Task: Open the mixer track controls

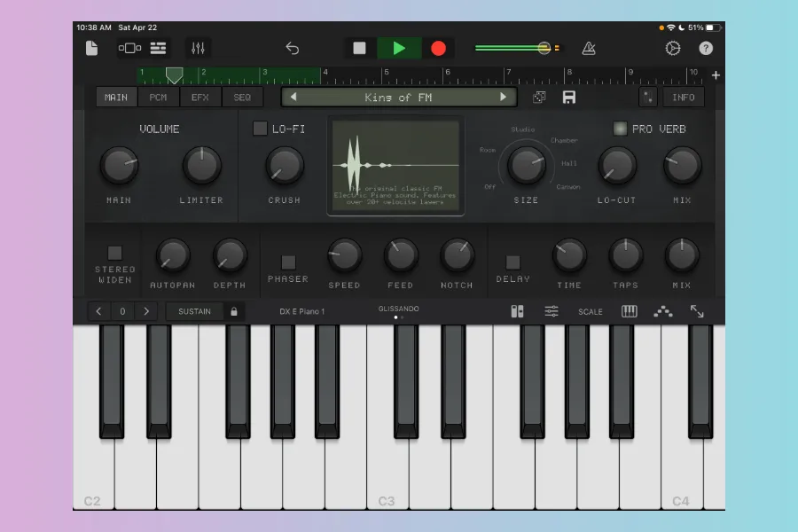Action: click(198, 48)
